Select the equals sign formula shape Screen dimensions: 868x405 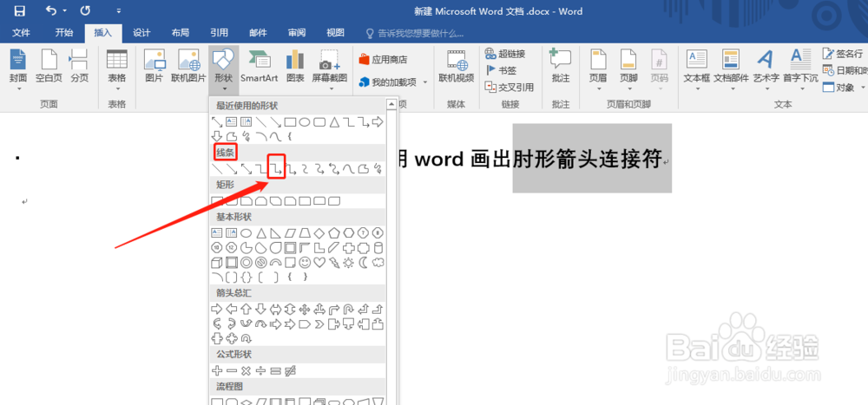coord(276,370)
